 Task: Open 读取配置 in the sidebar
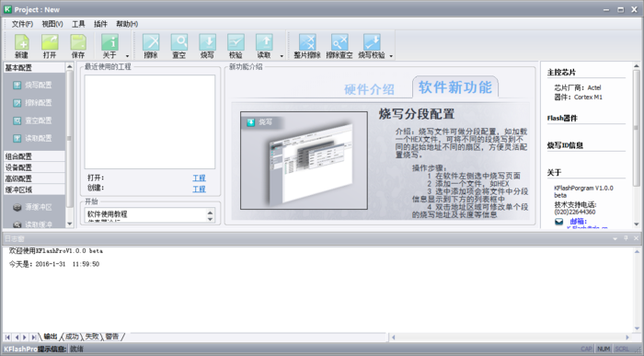coord(33,138)
